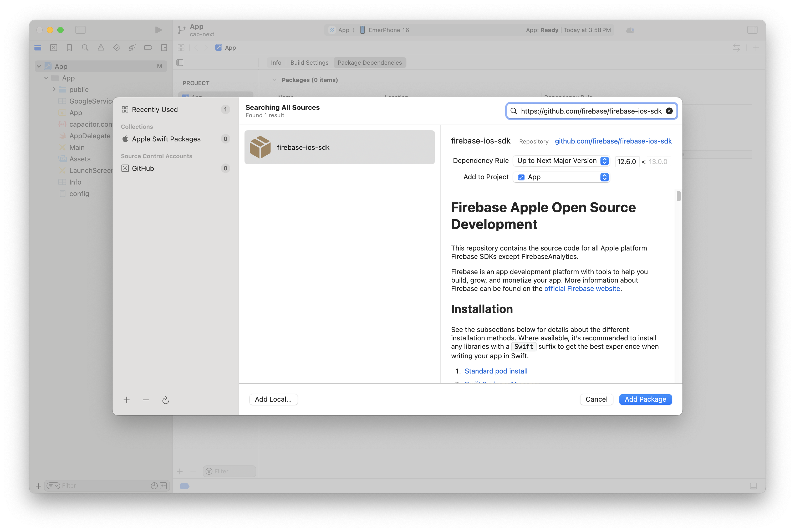Open the Find navigator magnifier icon
The height and width of the screenshot is (532, 795).
click(x=85, y=48)
